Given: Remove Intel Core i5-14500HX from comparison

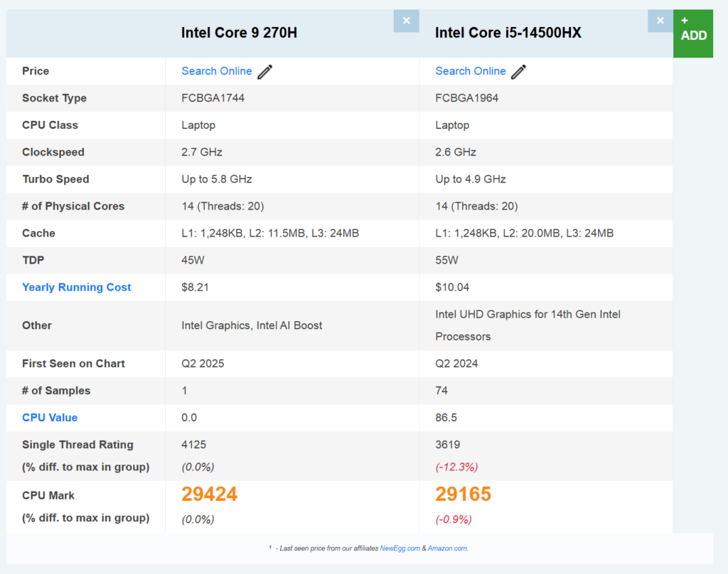Looking at the screenshot, I should (660, 21).
